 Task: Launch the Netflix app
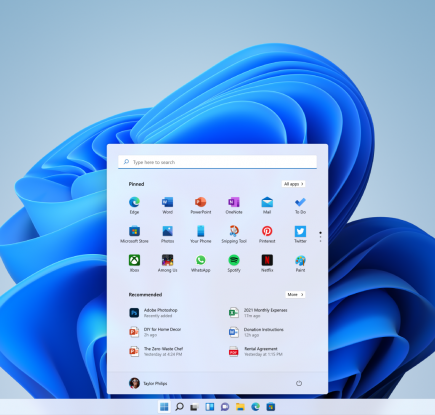click(x=267, y=263)
